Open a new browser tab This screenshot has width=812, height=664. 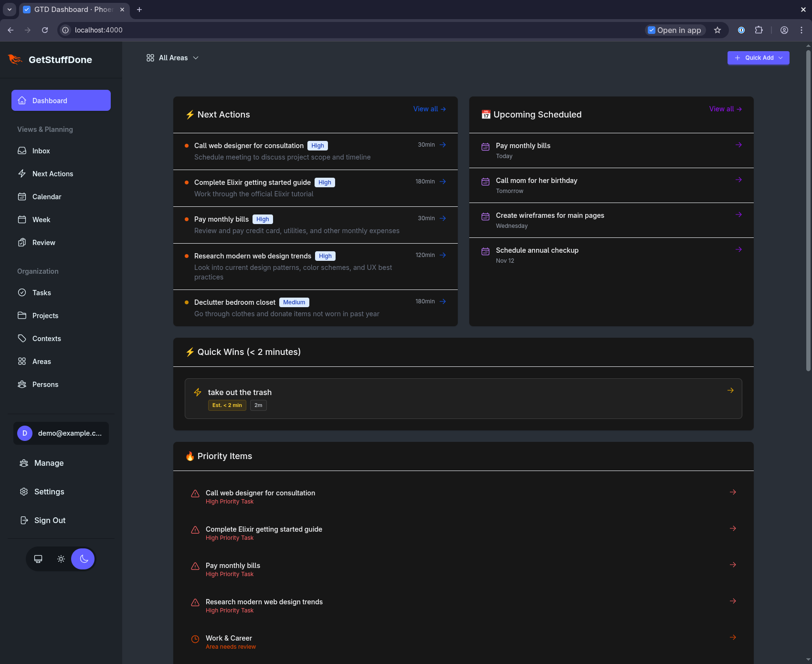click(139, 10)
